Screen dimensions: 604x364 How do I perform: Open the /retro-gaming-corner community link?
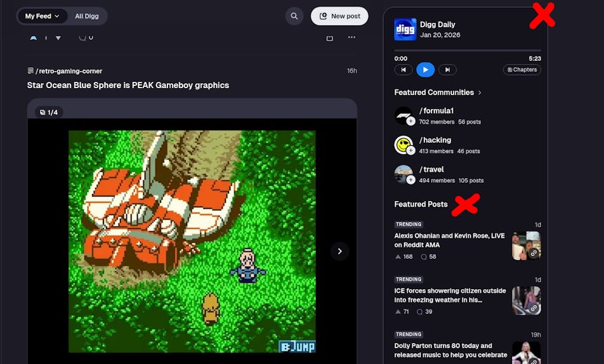coord(69,71)
